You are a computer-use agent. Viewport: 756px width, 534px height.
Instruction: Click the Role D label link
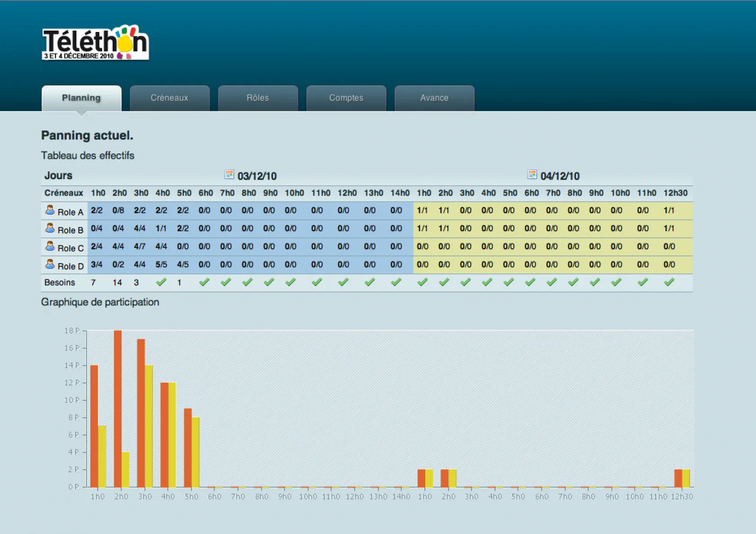[70, 266]
